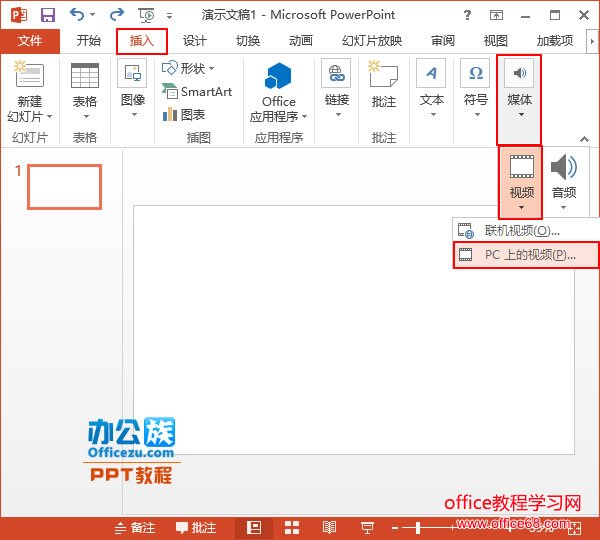Start slideshow from beginning icon
Image resolution: width=600 pixels, height=540 pixels.
pyautogui.click(x=146, y=15)
